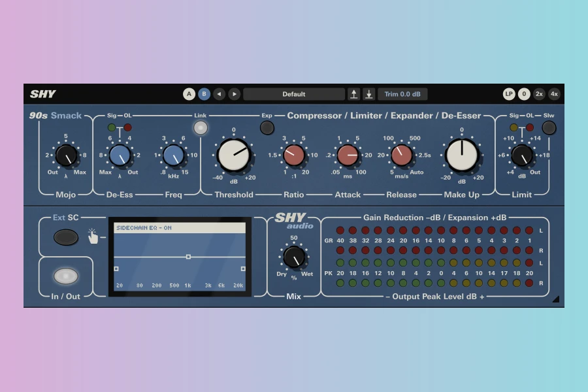Click the resize corner triangle
The image size is (588, 392).
(x=556, y=299)
